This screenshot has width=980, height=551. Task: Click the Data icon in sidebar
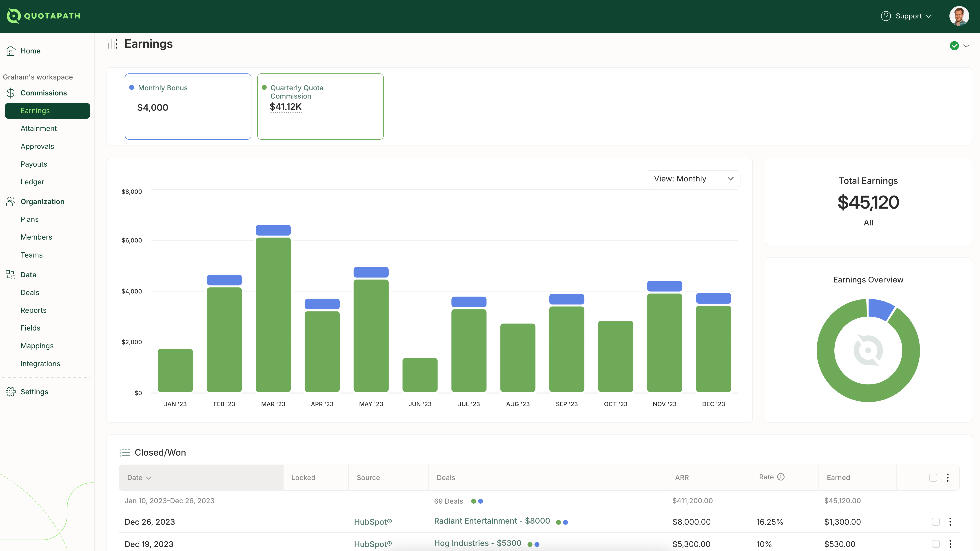tap(11, 275)
